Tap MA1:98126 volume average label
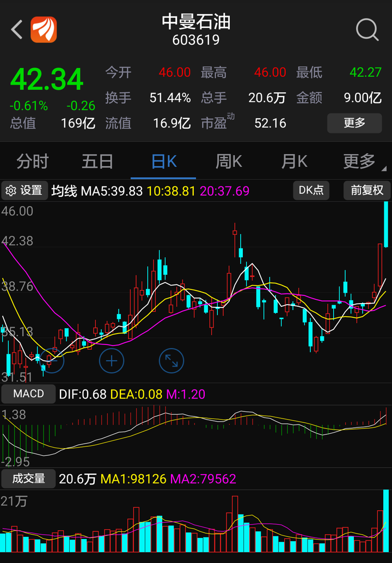Viewport: 392px width, 563px height. (x=133, y=479)
